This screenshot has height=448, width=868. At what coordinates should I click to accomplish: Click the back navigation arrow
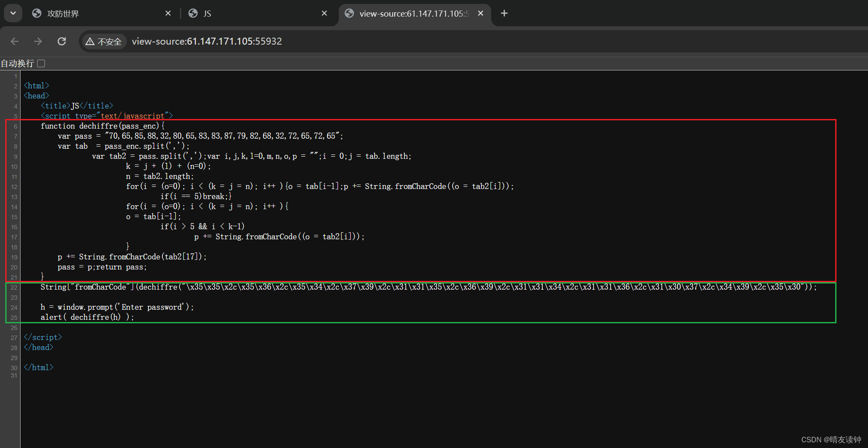[14, 41]
